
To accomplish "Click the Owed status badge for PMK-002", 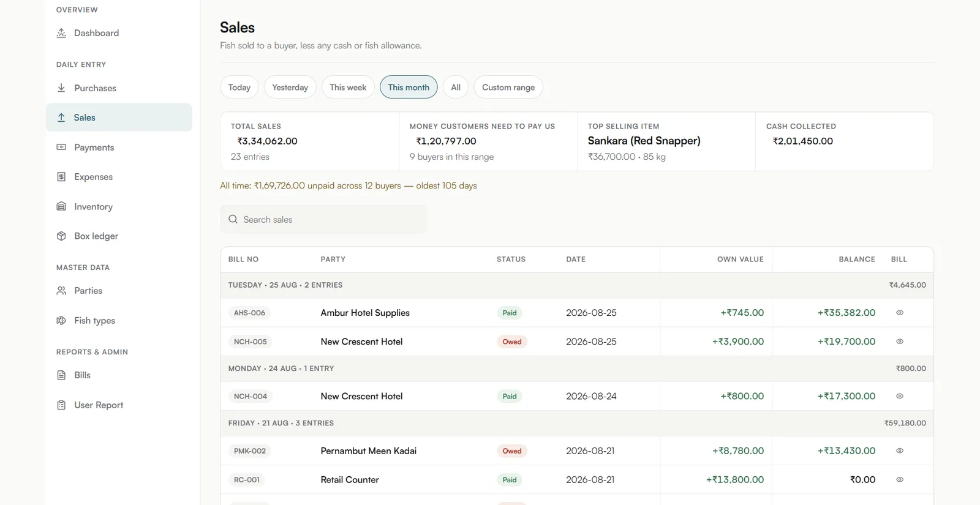I will point(512,451).
